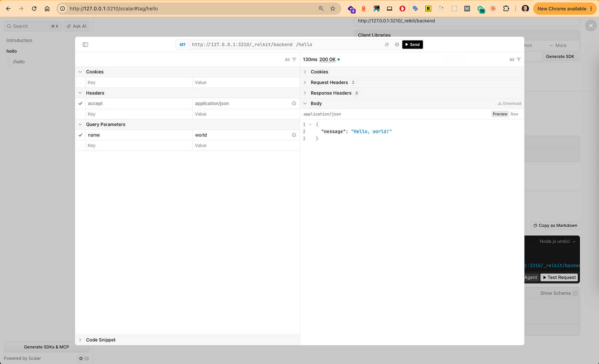Click the red Opera-style extension icon
The image size is (599, 364).
tap(402, 9)
